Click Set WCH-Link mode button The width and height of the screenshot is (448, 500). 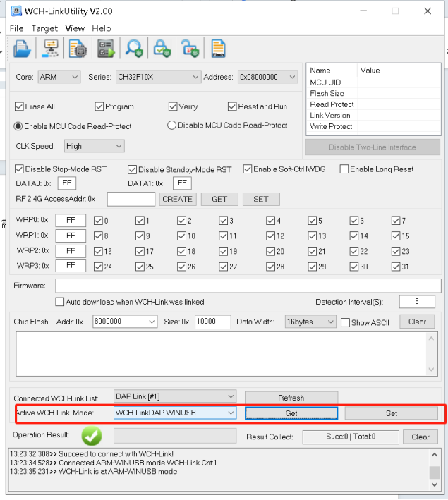pos(392,413)
